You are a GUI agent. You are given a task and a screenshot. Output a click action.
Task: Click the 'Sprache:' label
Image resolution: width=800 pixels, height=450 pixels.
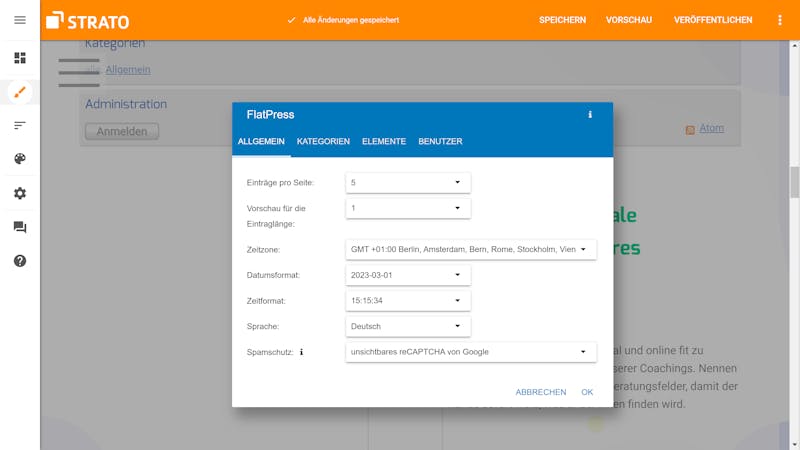point(263,327)
